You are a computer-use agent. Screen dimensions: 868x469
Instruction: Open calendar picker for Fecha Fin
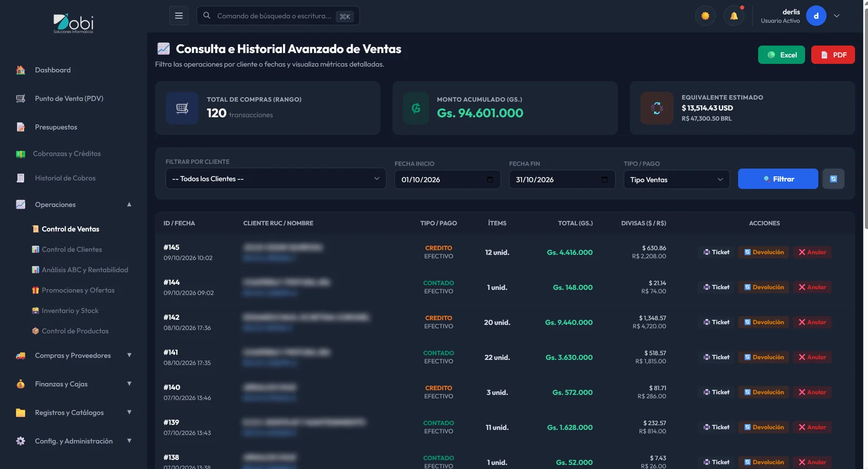click(x=604, y=179)
